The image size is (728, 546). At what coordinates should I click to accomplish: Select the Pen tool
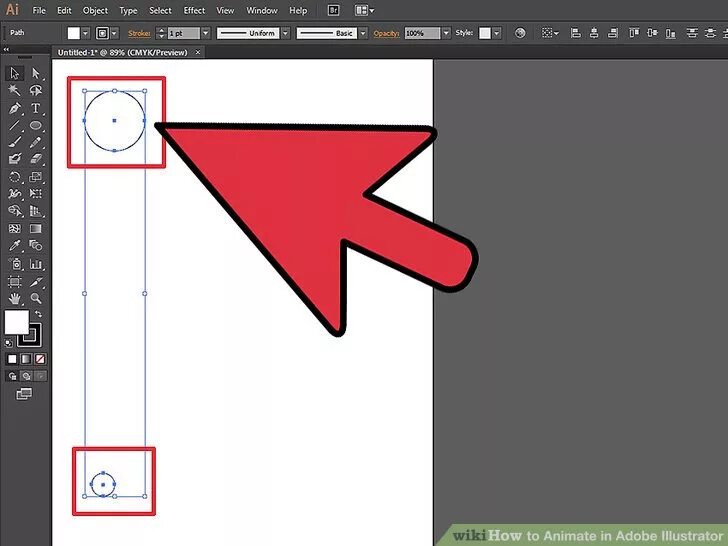tap(14, 108)
